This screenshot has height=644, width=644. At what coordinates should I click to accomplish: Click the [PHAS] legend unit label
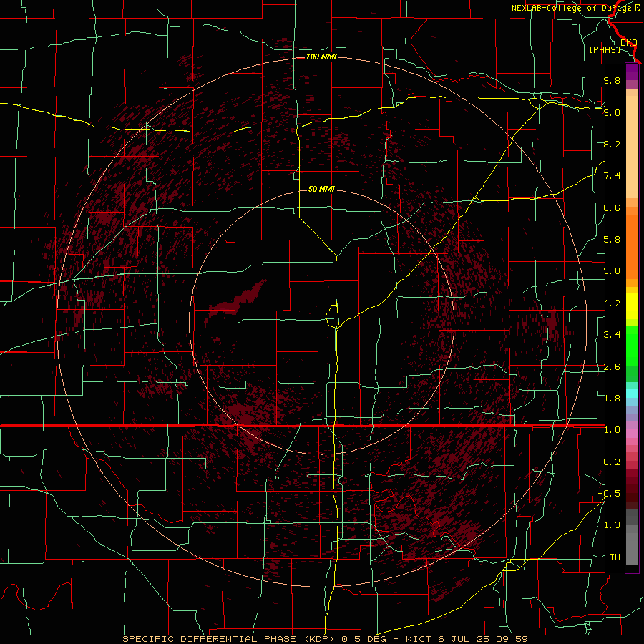click(605, 49)
